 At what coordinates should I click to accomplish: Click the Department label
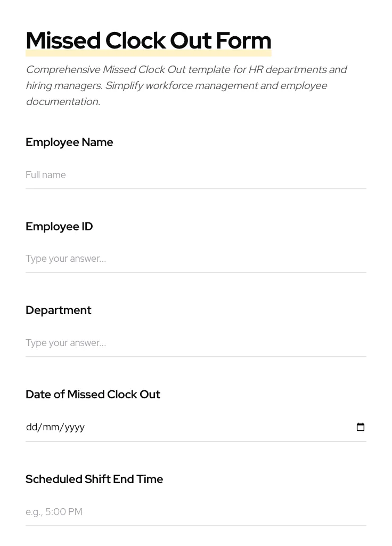pos(59,310)
